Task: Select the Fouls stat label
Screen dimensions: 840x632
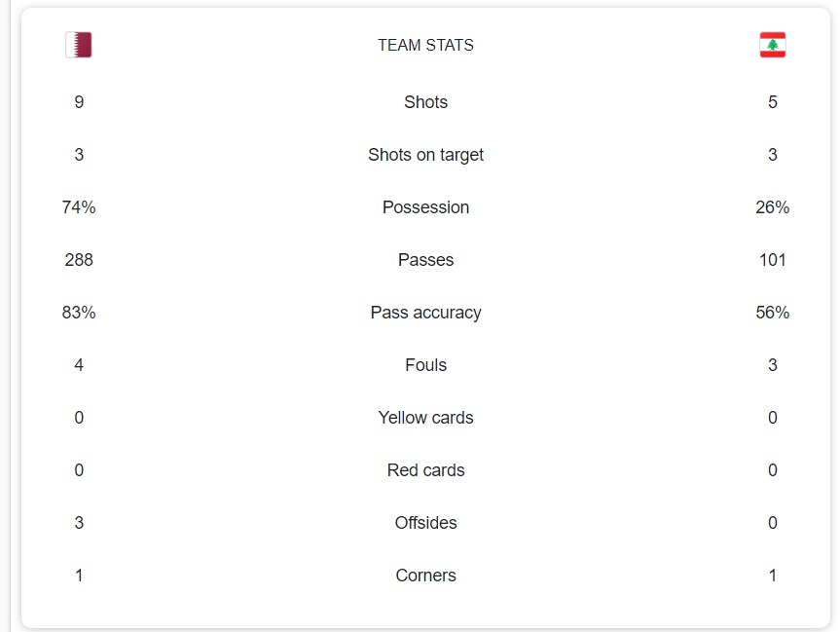Action: pos(425,365)
